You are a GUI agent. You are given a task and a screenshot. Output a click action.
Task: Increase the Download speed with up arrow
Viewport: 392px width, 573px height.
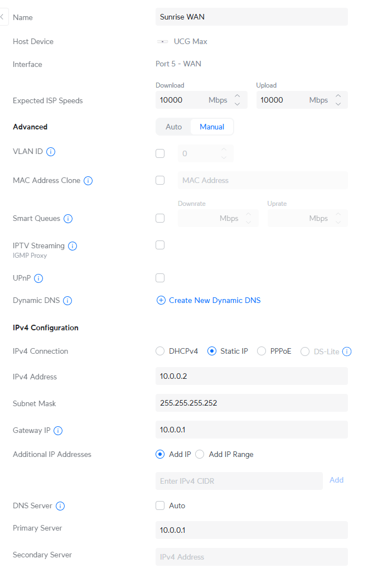[x=237, y=97]
